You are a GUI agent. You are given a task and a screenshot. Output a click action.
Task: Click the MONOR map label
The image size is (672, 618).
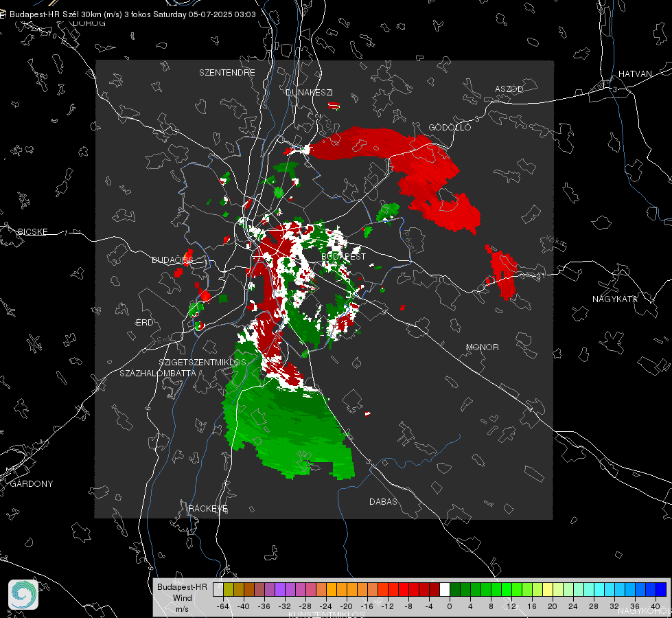click(x=482, y=347)
